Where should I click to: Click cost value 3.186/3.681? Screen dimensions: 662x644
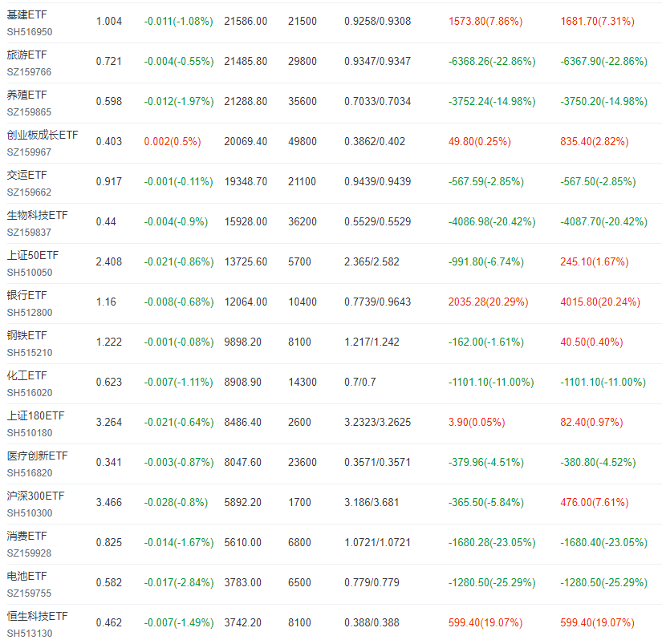372,502
